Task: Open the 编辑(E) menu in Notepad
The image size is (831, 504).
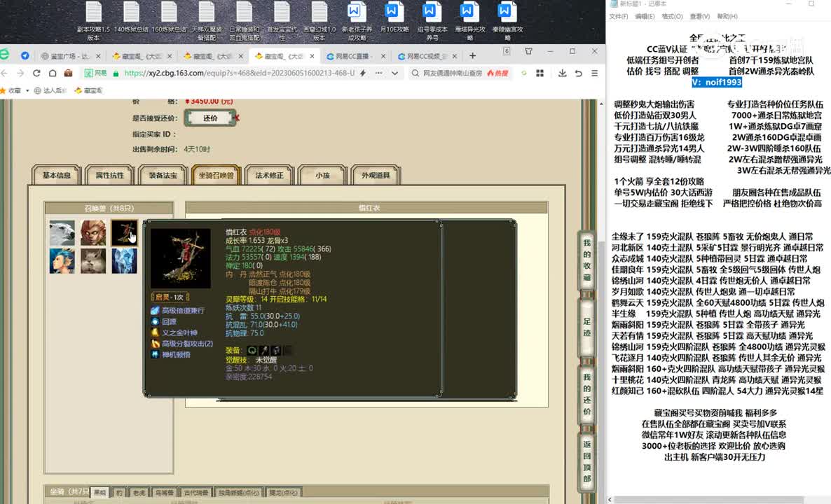Action: click(x=645, y=16)
